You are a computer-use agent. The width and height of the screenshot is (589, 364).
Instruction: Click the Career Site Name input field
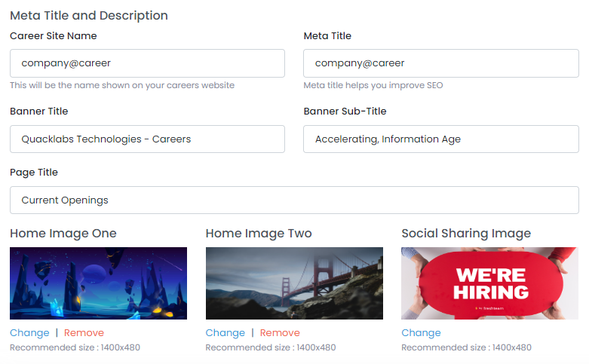click(147, 63)
